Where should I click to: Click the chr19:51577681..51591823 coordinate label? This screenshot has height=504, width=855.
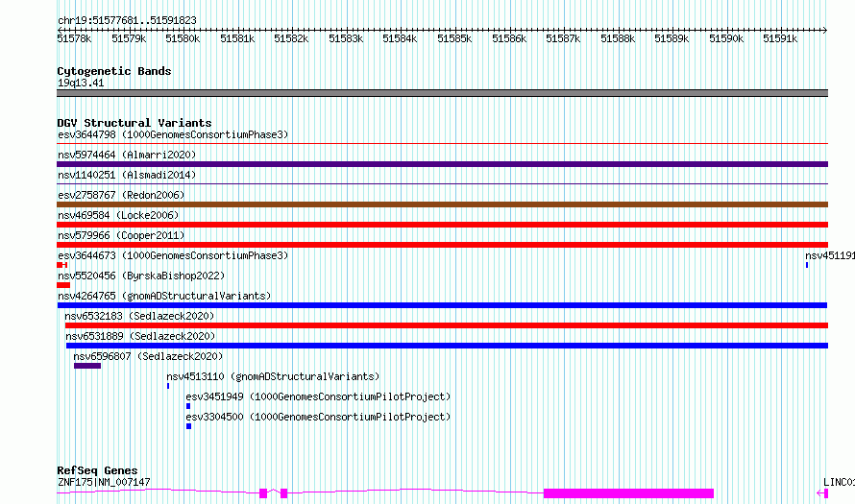pyautogui.click(x=127, y=20)
